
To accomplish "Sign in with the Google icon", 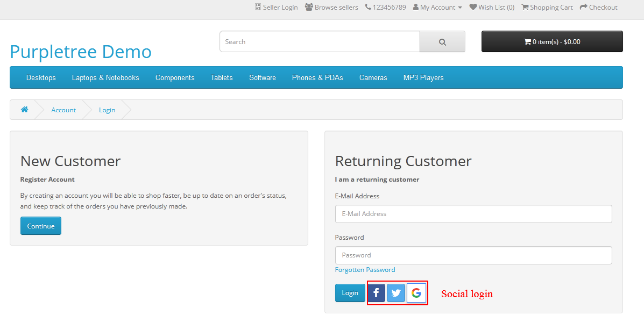I will (416, 293).
